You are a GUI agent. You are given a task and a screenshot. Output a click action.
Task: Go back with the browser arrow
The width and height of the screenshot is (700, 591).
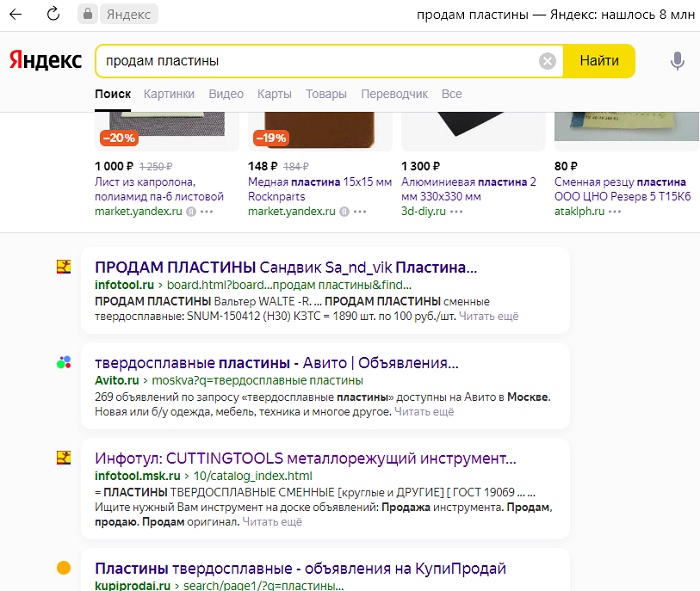(x=16, y=14)
